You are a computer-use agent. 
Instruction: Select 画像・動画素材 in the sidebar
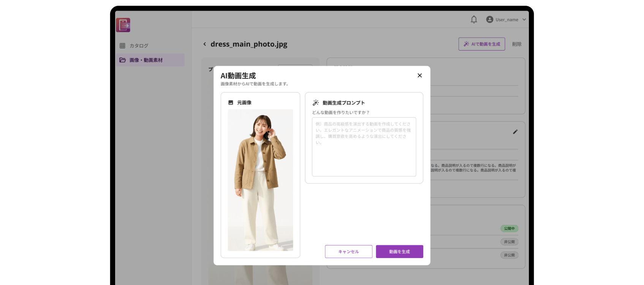pos(146,60)
